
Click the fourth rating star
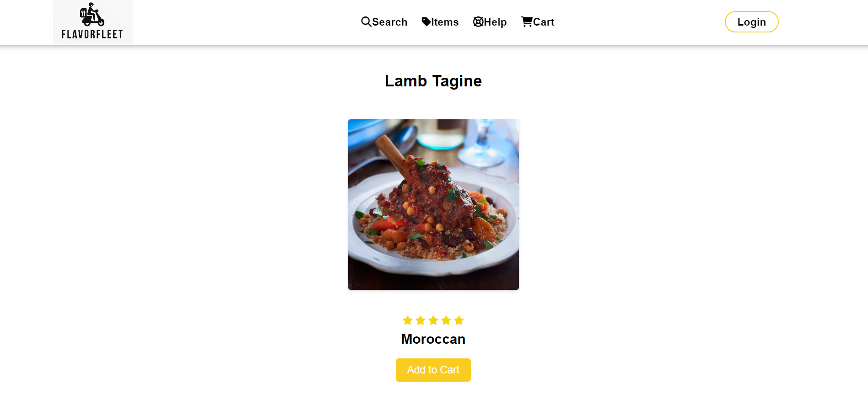446,320
